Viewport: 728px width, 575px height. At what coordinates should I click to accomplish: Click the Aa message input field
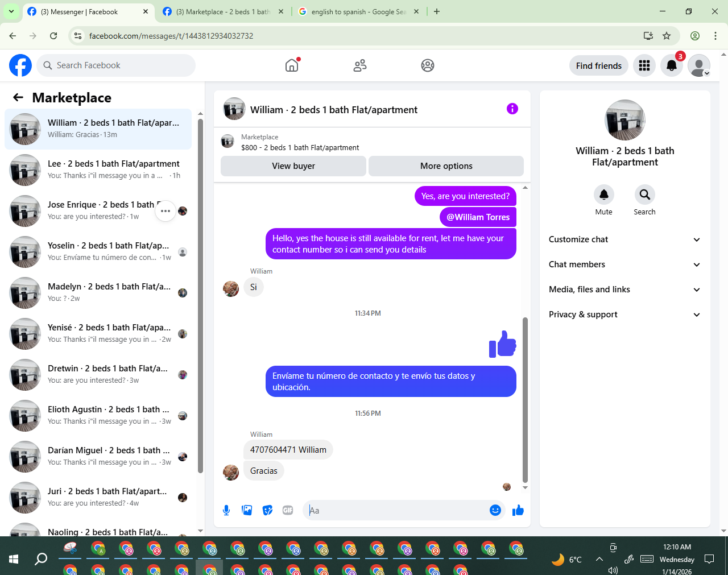tap(398, 510)
